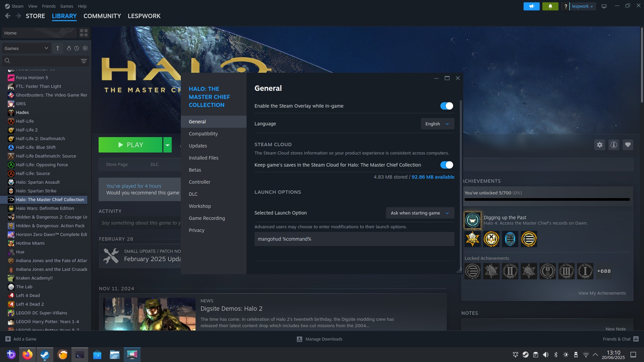Go to the STORE tab
Screen dimensions: 644x362
click(35, 16)
